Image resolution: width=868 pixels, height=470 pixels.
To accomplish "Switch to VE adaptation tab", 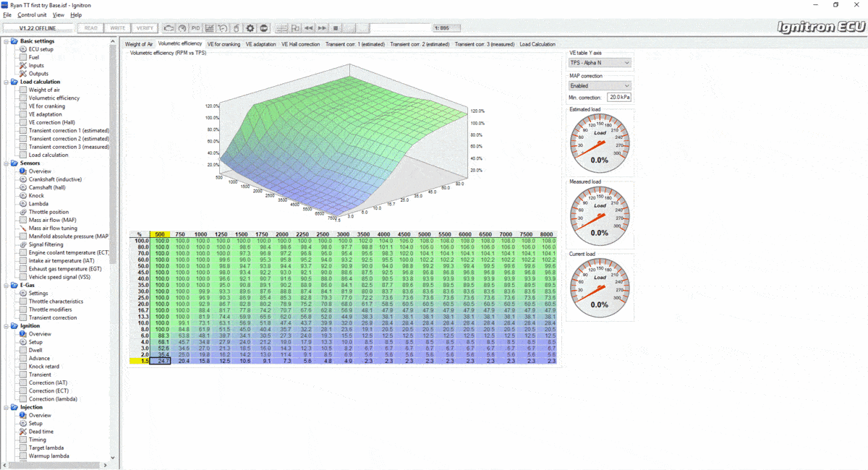I will click(x=260, y=44).
